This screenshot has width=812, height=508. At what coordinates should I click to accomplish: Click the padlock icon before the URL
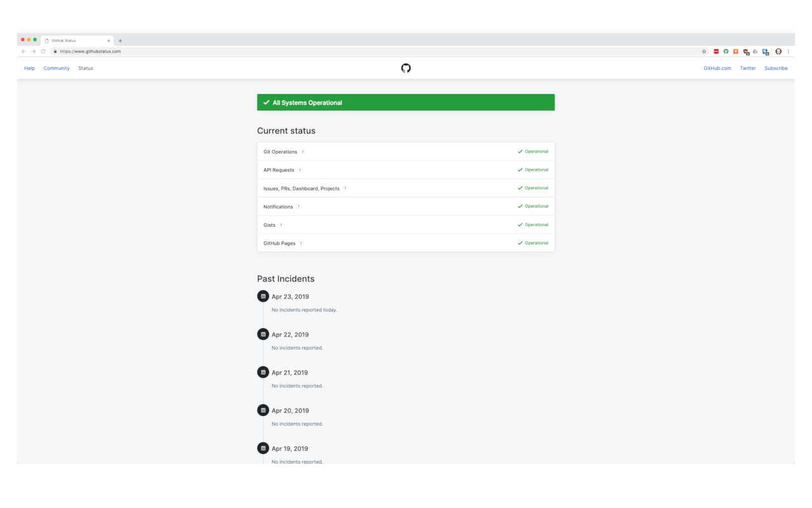tap(56, 51)
